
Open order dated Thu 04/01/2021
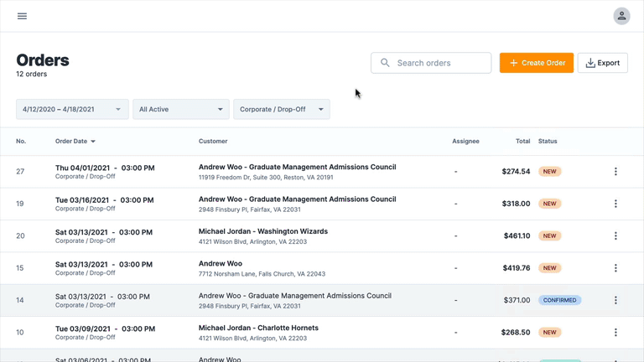pos(105,168)
